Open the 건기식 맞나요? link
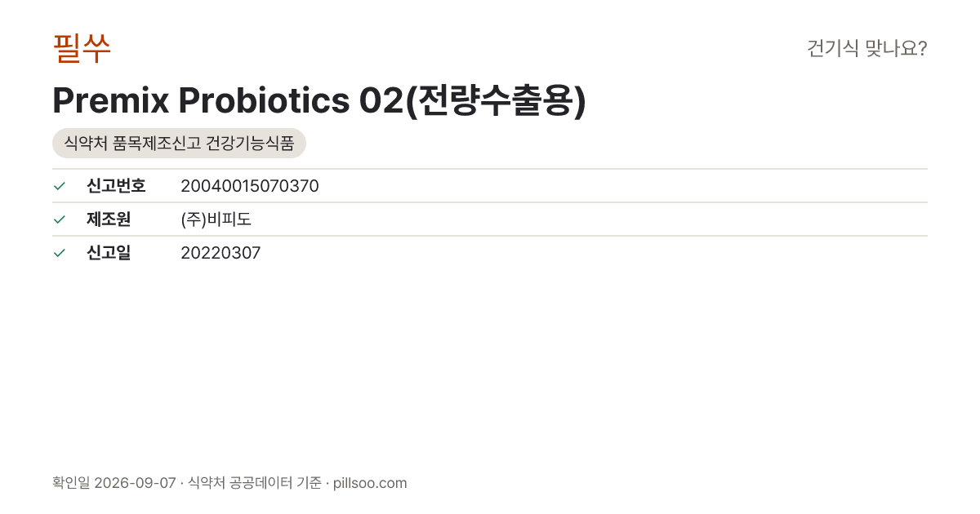Screen dimensions: 980x514 (x=866, y=49)
